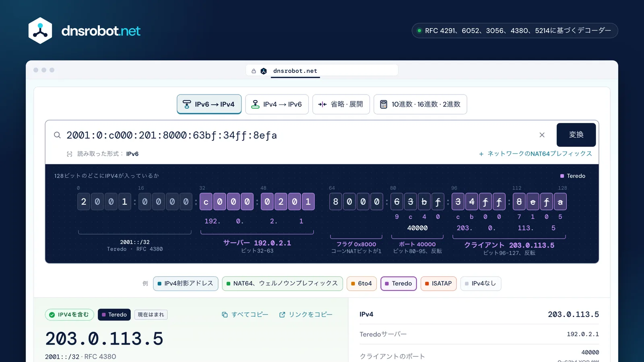Screen dimensions: 644x362
Task: Click the ポート 40000 label
Action: [x=417, y=244]
